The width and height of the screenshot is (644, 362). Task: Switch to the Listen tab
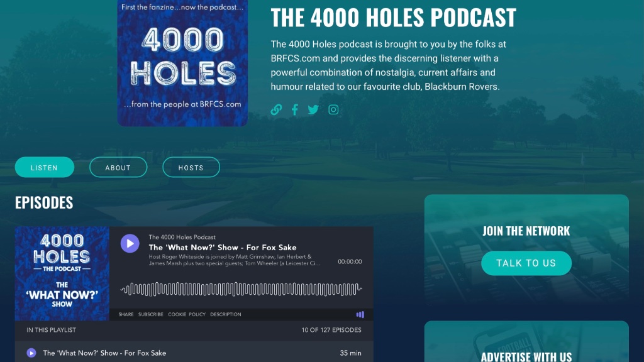(x=45, y=167)
